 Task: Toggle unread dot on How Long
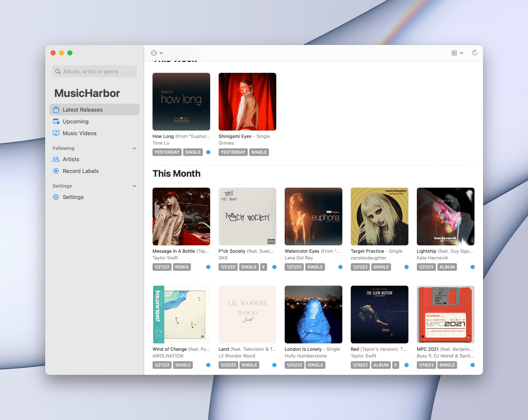(x=208, y=152)
